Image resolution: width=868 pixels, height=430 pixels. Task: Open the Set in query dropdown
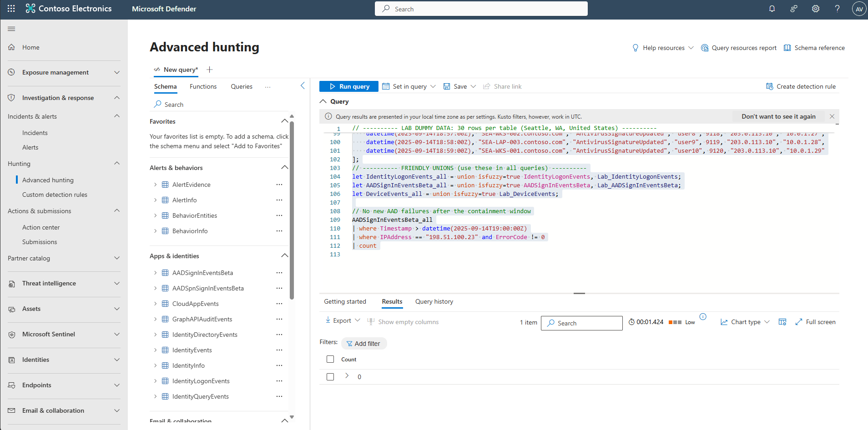[409, 86]
